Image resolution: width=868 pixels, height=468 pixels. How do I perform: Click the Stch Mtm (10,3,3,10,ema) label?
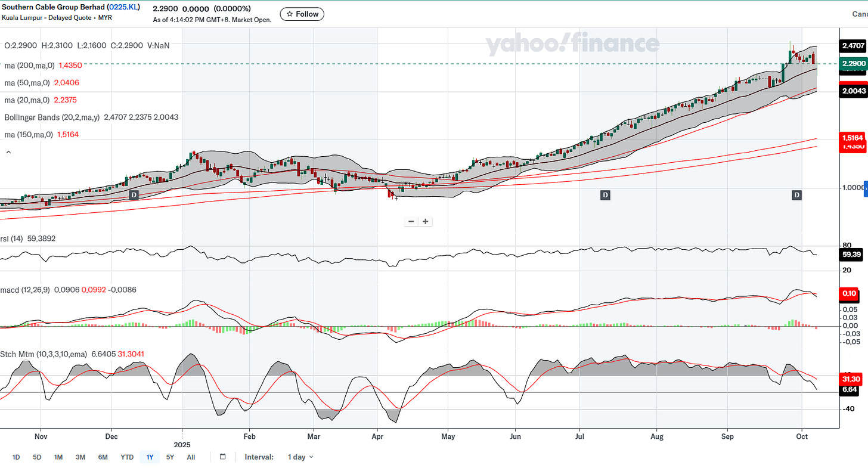point(44,354)
